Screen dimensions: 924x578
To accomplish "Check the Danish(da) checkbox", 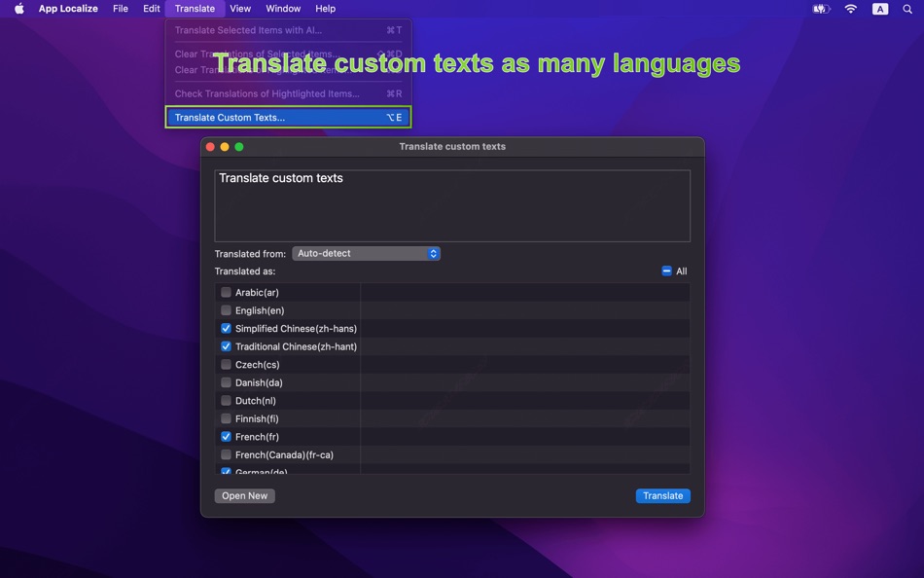I will click(226, 382).
